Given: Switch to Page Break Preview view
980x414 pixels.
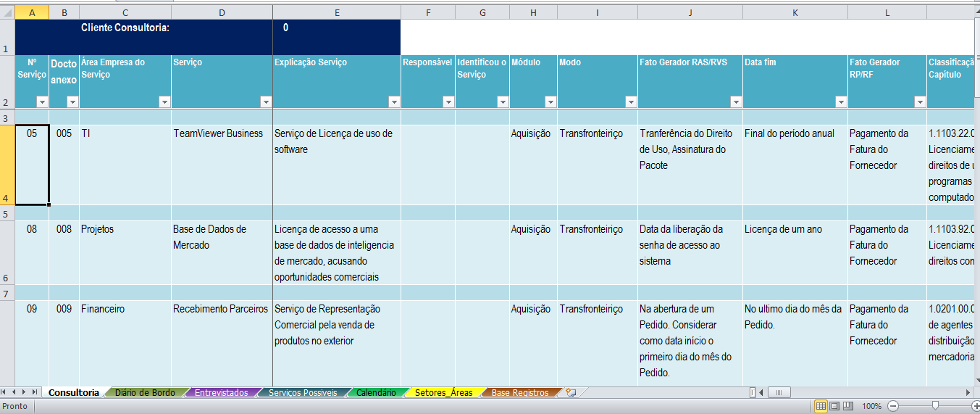Looking at the screenshot, I should coord(848,406).
